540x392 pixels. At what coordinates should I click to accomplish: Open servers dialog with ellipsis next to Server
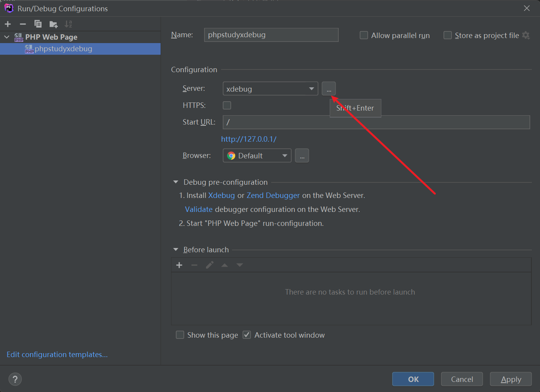[x=329, y=88]
